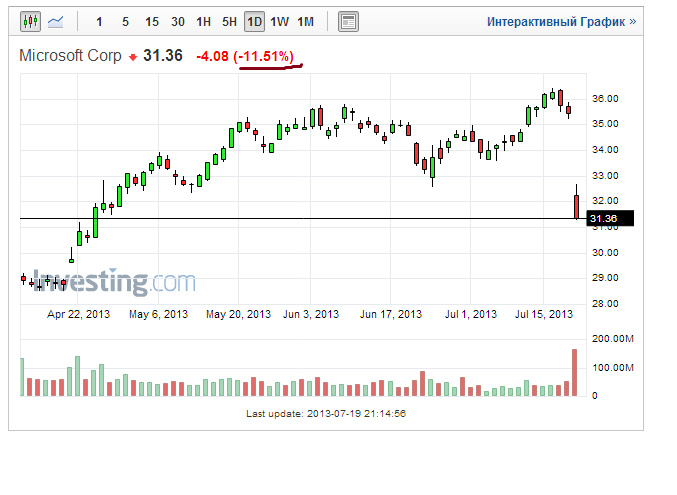Screen dimensions: 677x495
Task: Click the Apr 22, 2013 date label
Action: (x=78, y=314)
